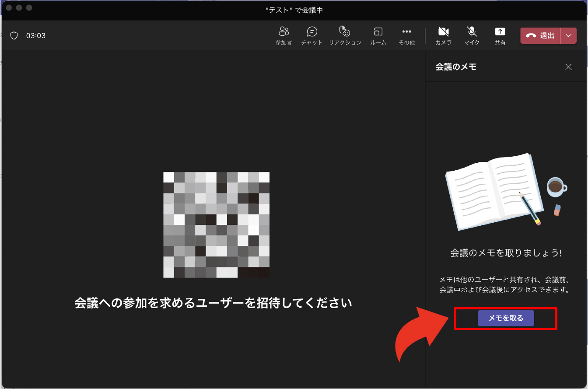Click the leftmost window close control
This screenshot has width=588, height=389.
tap(9, 8)
